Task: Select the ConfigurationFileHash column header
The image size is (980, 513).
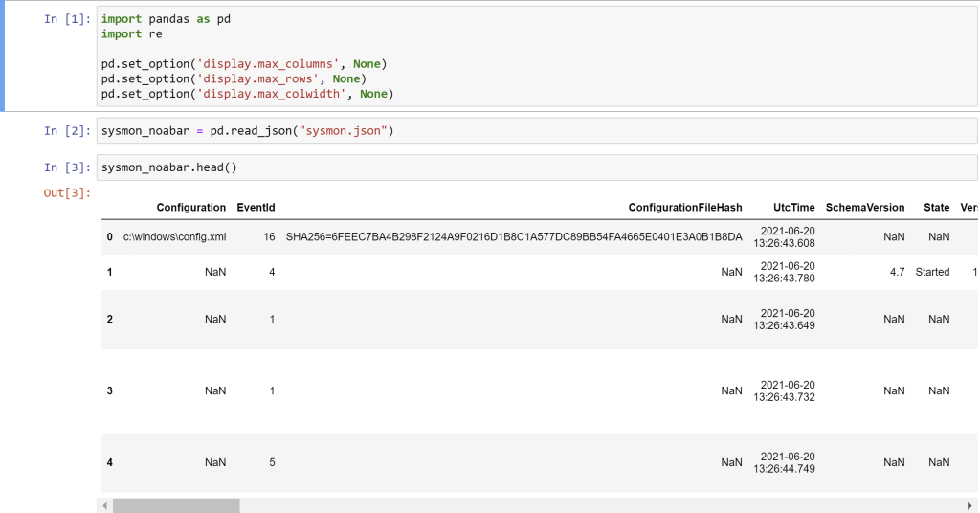Action: 684,208
